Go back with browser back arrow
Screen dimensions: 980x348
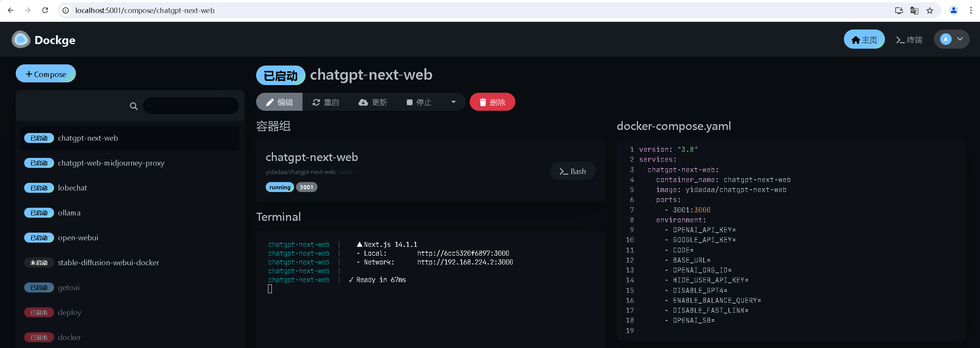(x=10, y=10)
